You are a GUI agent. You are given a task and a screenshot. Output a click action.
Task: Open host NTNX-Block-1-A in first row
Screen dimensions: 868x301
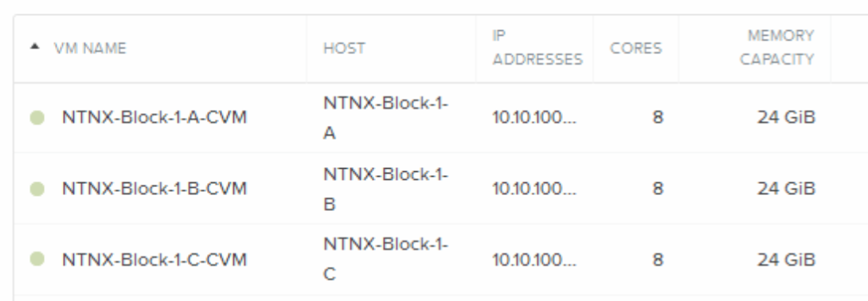[386, 118]
